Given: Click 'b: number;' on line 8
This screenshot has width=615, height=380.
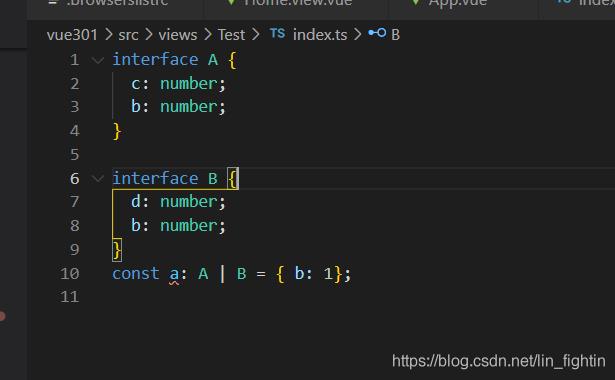Looking at the screenshot, I should (x=178, y=225).
